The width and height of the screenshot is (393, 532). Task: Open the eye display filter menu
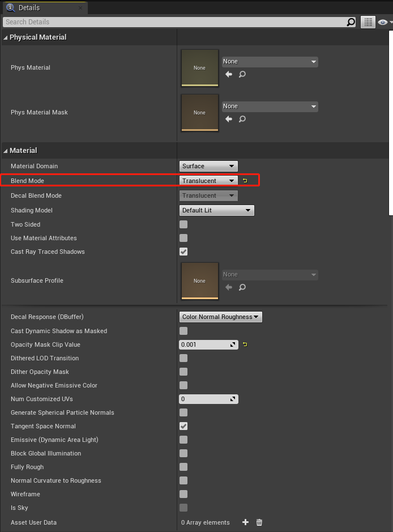click(x=383, y=22)
